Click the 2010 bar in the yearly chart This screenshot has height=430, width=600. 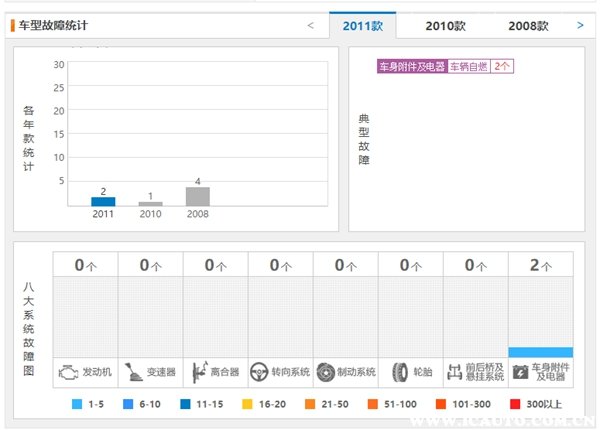click(x=150, y=204)
